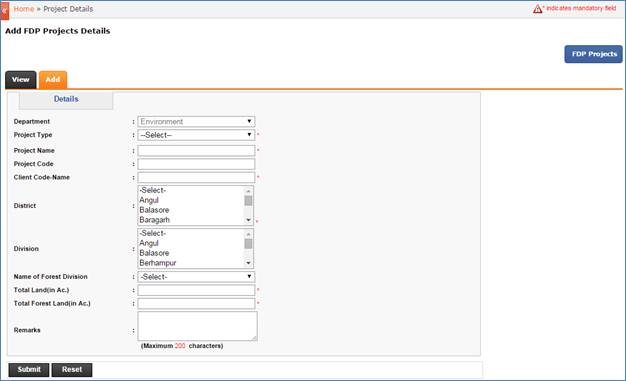Click the red home icon in breadcrumb

(4, 10)
